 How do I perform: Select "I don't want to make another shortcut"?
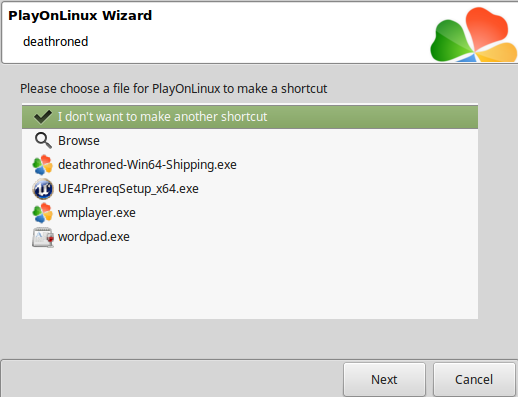pos(250,117)
